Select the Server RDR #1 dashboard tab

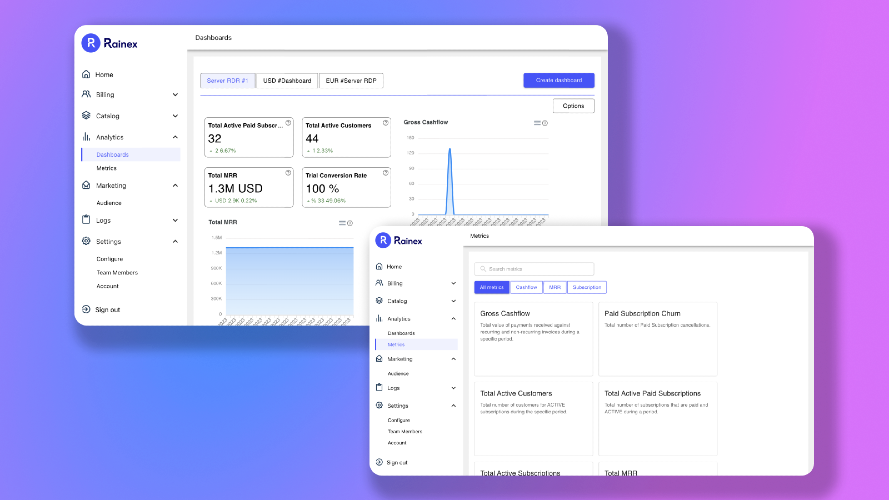[x=227, y=80]
